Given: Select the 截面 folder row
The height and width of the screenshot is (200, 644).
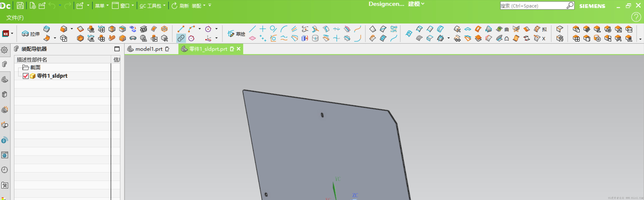Looking at the screenshot, I should [x=63, y=67].
